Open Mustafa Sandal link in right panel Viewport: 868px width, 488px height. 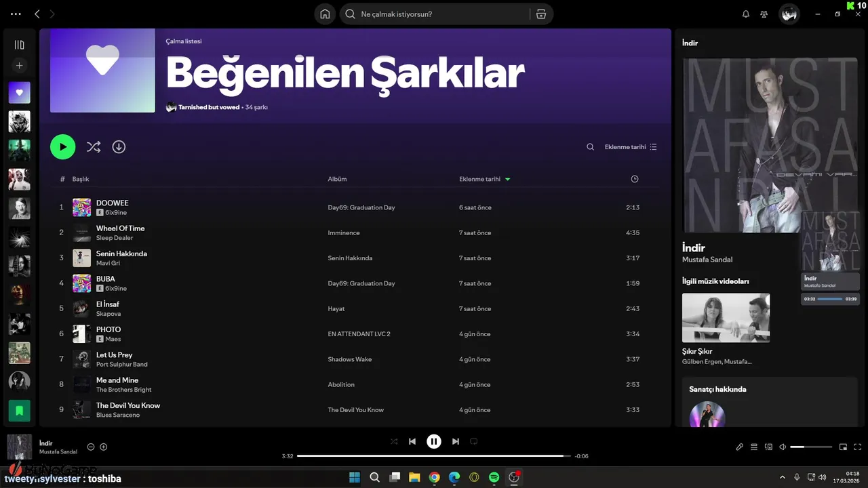pyautogui.click(x=707, y=260)
